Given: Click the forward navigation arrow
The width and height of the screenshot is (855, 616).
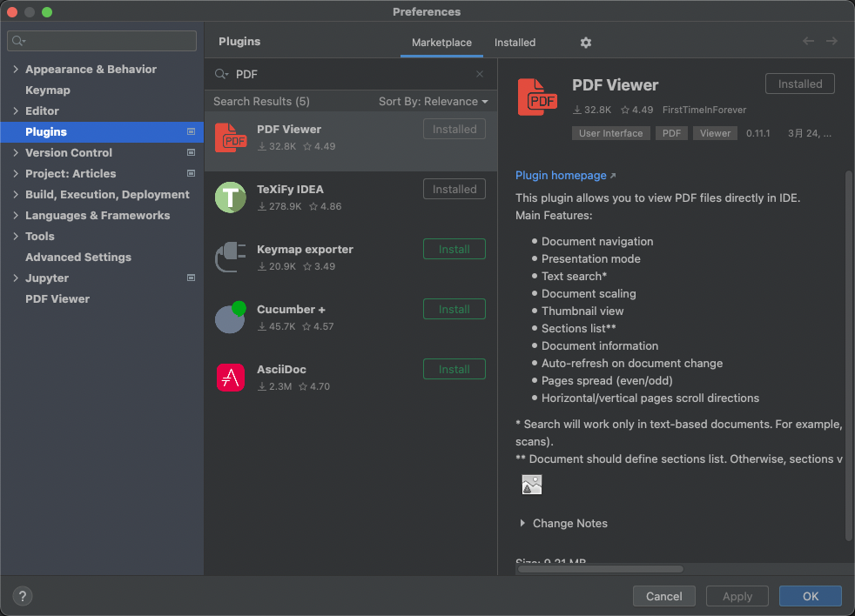Looking at the screenshot, I should [831, 40].
